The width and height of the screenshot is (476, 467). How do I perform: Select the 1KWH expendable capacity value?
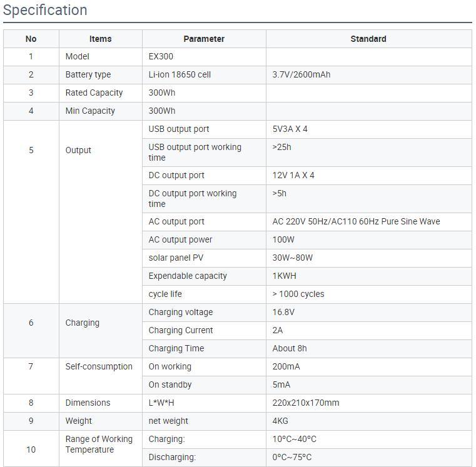click(285, 276)
